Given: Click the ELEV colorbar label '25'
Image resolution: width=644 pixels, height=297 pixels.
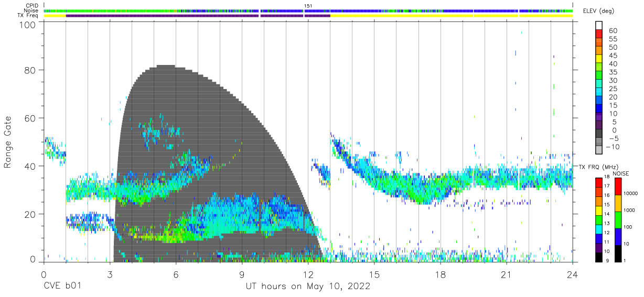Looking at the screenshot, I should pos(613,89).
